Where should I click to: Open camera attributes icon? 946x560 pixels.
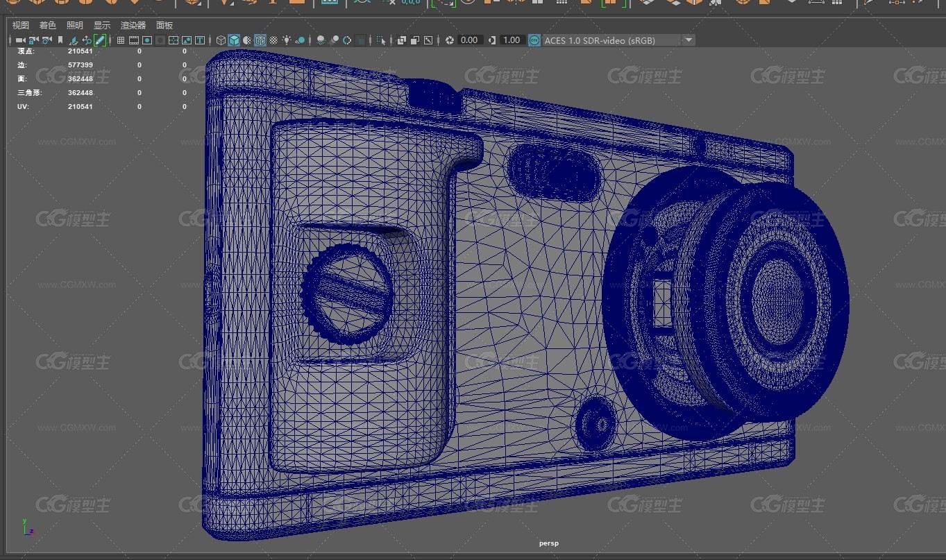[47, 40]
